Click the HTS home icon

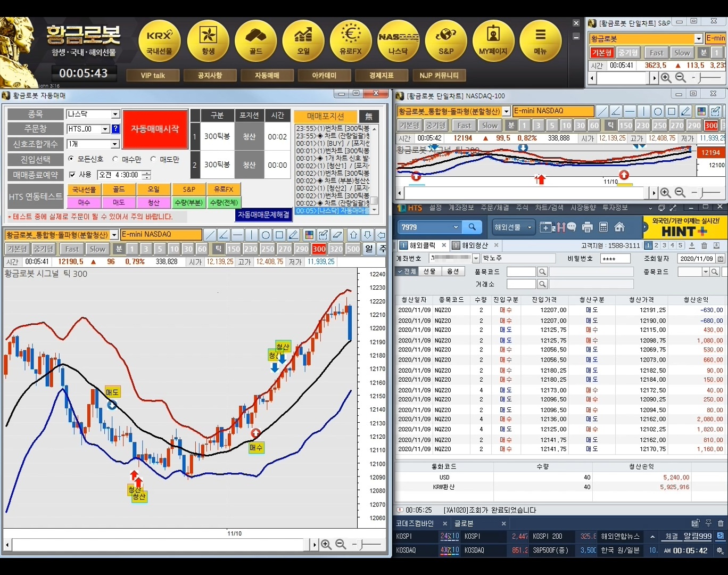pos(619,227)
